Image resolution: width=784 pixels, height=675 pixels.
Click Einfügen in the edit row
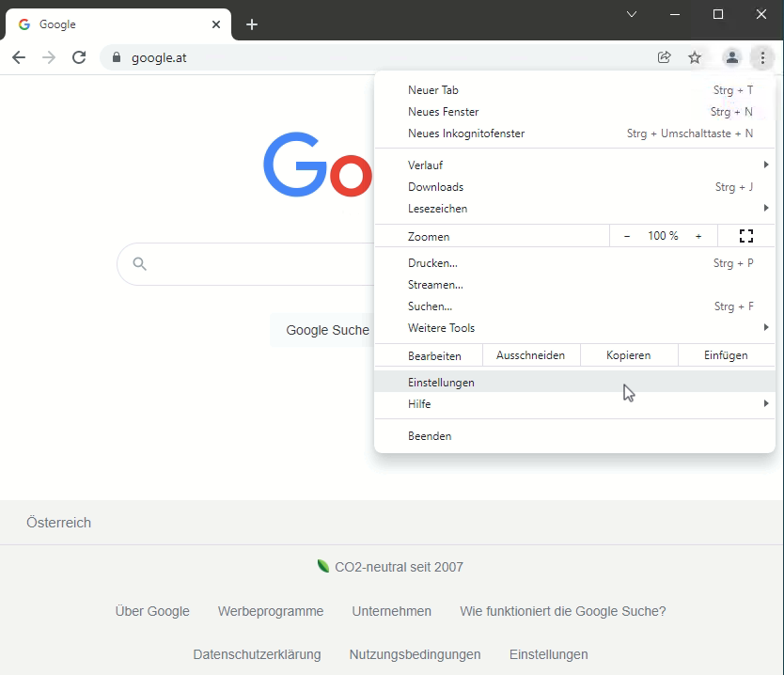coord(727,355)
